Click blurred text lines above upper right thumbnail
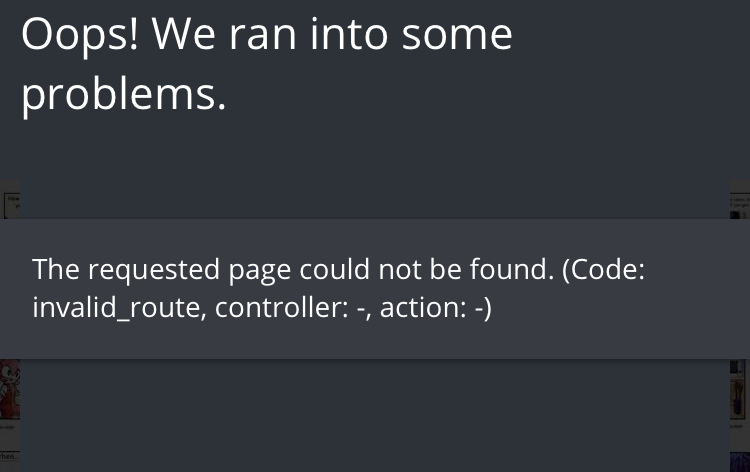 739,201
